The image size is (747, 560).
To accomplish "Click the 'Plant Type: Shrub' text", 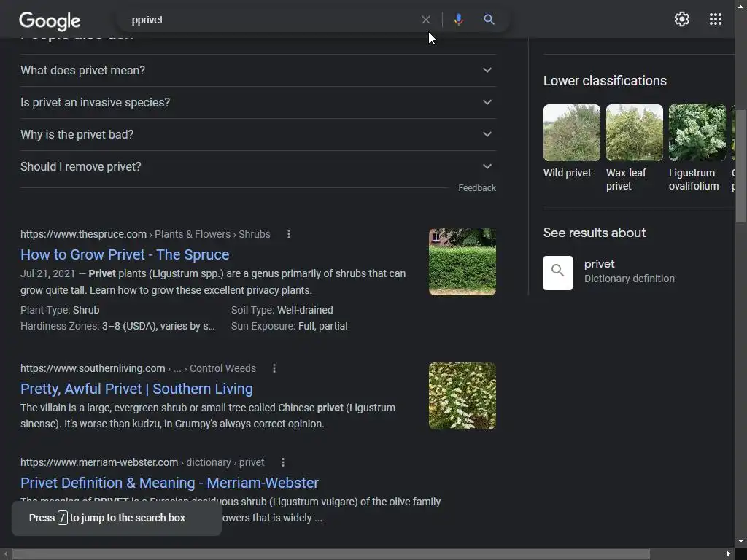I will 60,310.
